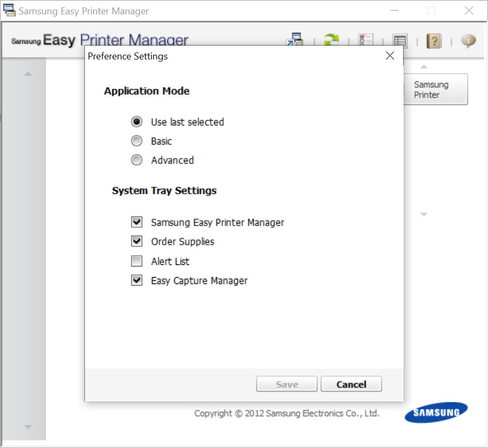This screenshot has height=448, width=488.
Task: Click the down arrow below Samsung Printer
Action: tap(424, 214)
